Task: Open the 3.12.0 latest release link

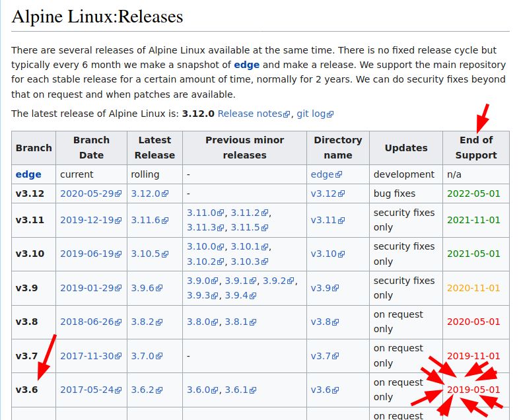Action: tap(150, 193)
